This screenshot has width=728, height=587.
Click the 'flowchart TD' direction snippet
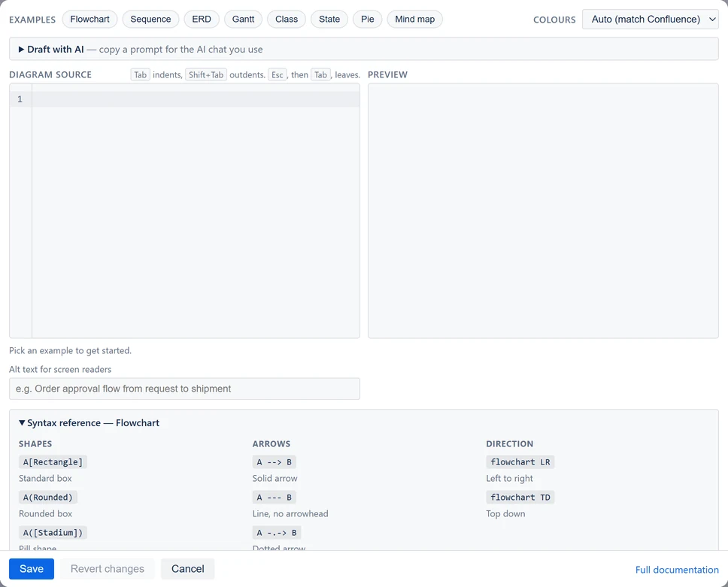click(520, 498)
